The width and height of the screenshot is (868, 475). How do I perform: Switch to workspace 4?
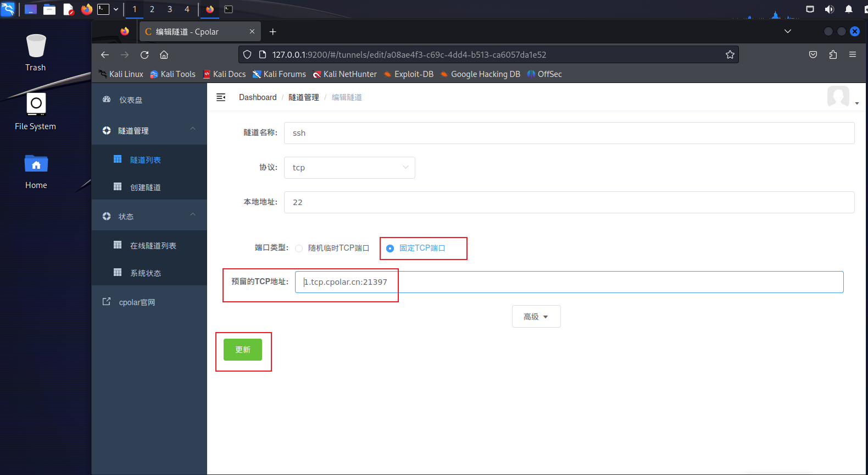(x=187, y=9)
